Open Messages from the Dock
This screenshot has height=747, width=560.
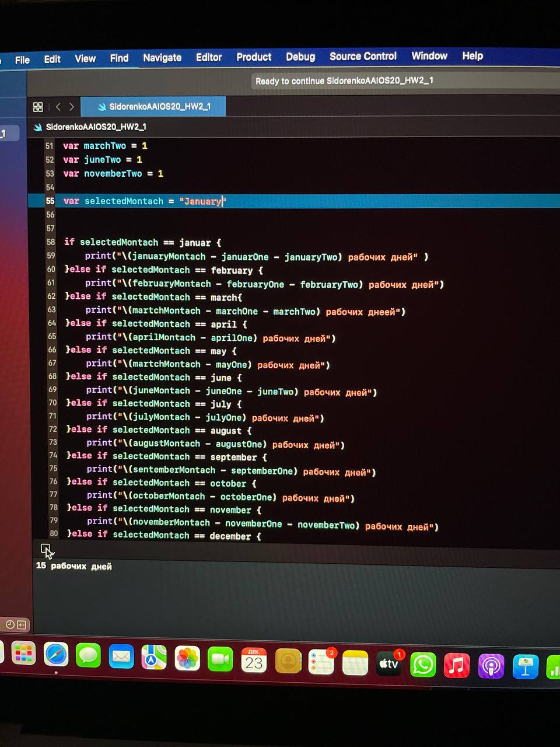pos(89,655)
